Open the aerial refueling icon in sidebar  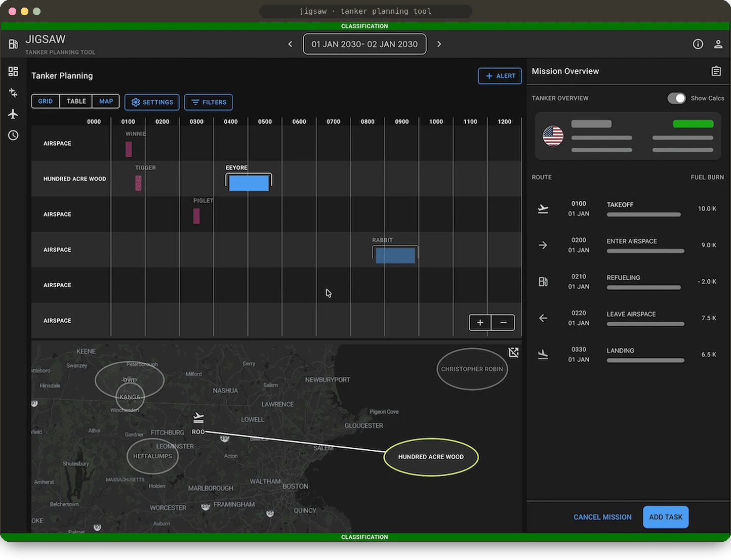[x=13, y=93]
